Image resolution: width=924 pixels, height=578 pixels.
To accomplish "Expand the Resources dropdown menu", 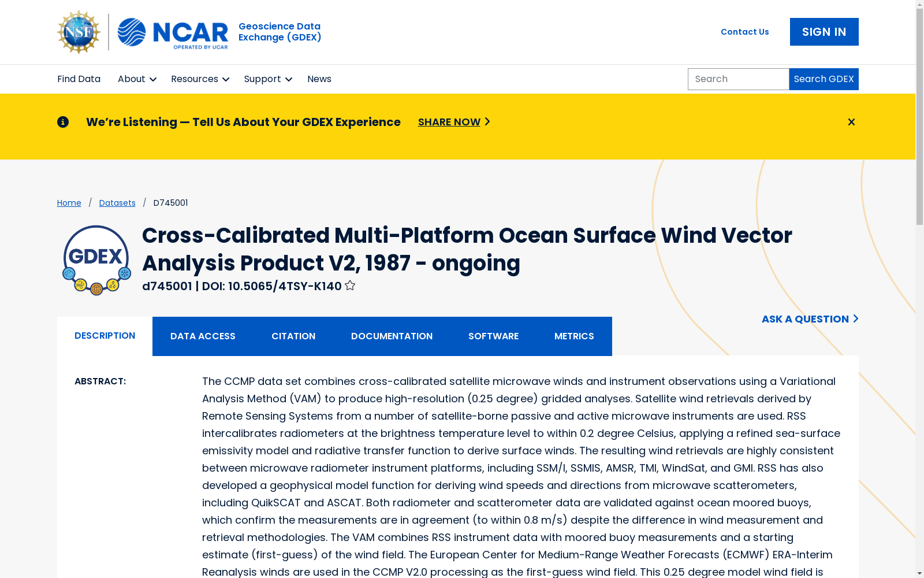I will pos(200,79).
